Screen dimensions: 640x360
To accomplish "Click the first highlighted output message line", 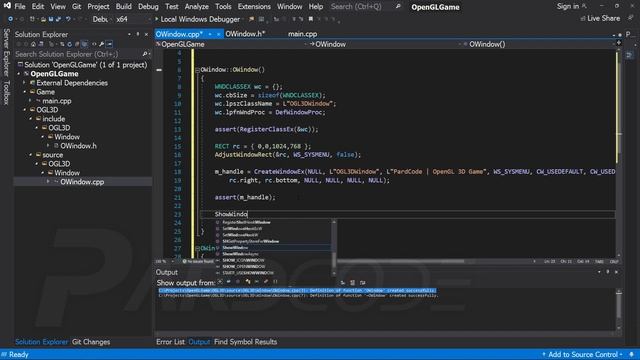I will click(297, 291).
